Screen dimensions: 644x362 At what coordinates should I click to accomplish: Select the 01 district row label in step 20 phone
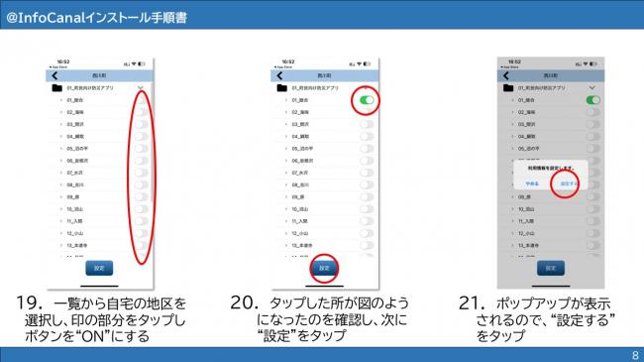pos(300,100)
